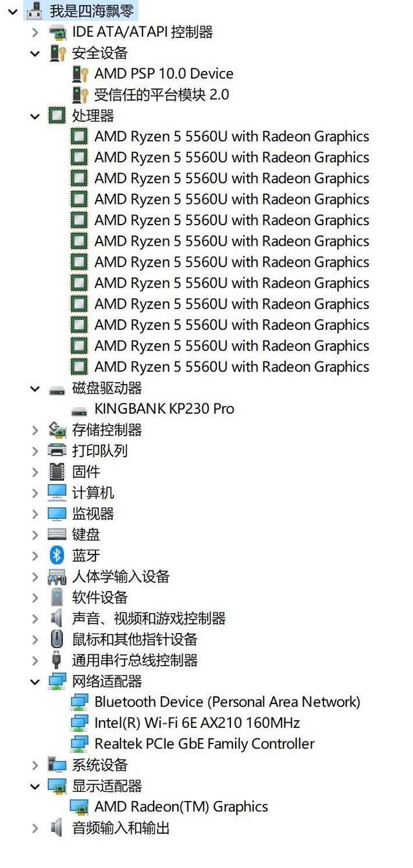This screenshot has height=868, width=413.
Task: Click the 磁盘驱动器 drive icon
Action: pos(57,389)
